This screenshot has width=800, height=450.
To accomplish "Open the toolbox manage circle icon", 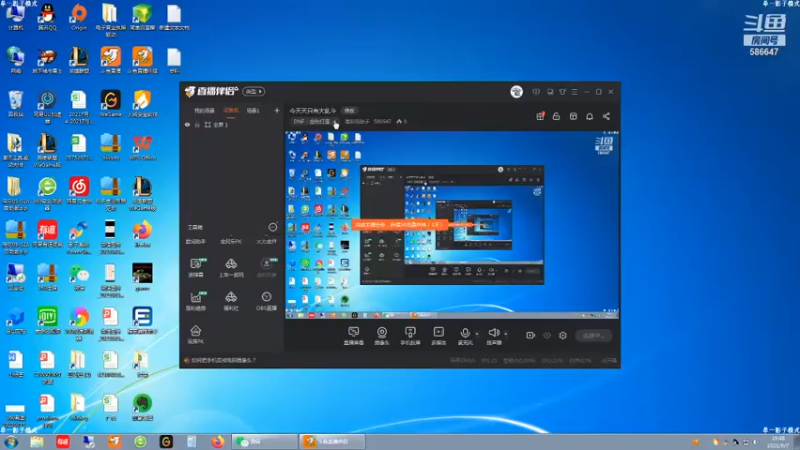I will tap(273, 227).
